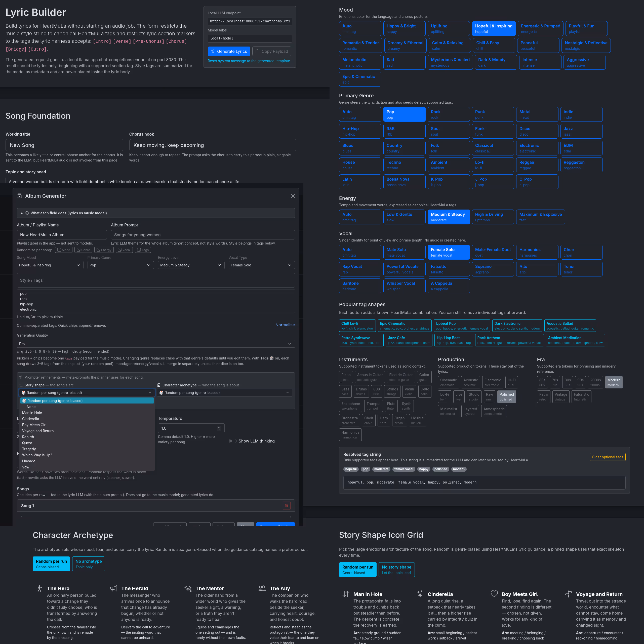The image size is (644, 644).
Task: Click the Album Generator header icon
Action: point(19,196)
